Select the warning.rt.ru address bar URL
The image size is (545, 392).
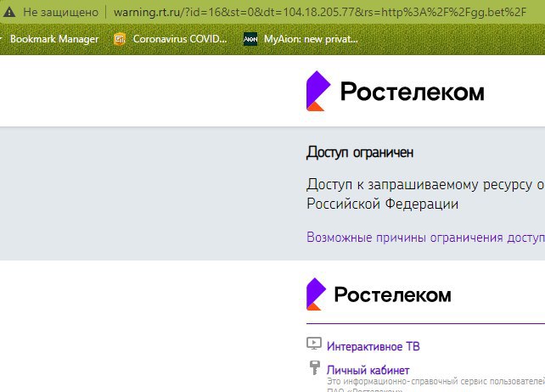point(320,13)
